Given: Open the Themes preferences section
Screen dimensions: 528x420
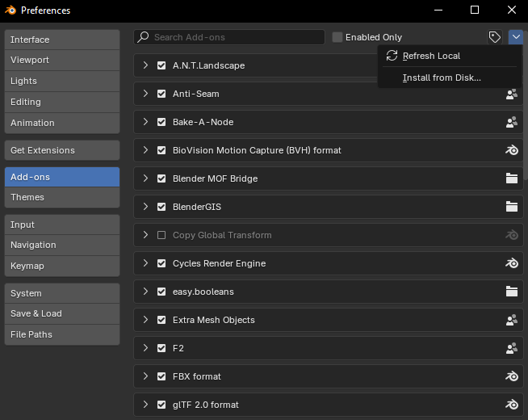Looking at the screenshot, I should [x=61, y=197].
